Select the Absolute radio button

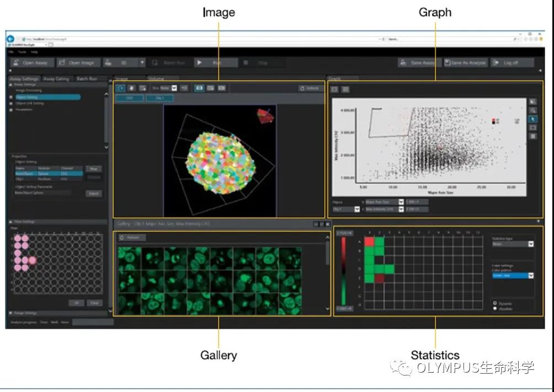coord(494,308)
